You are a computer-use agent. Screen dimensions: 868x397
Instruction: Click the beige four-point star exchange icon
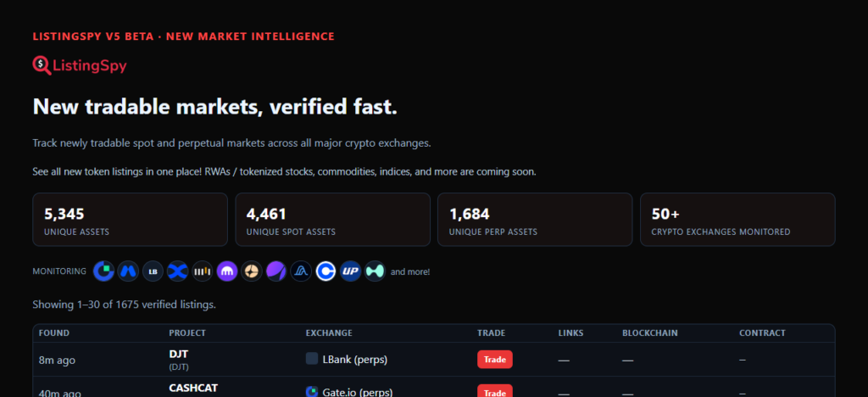(x=252, y=271)
